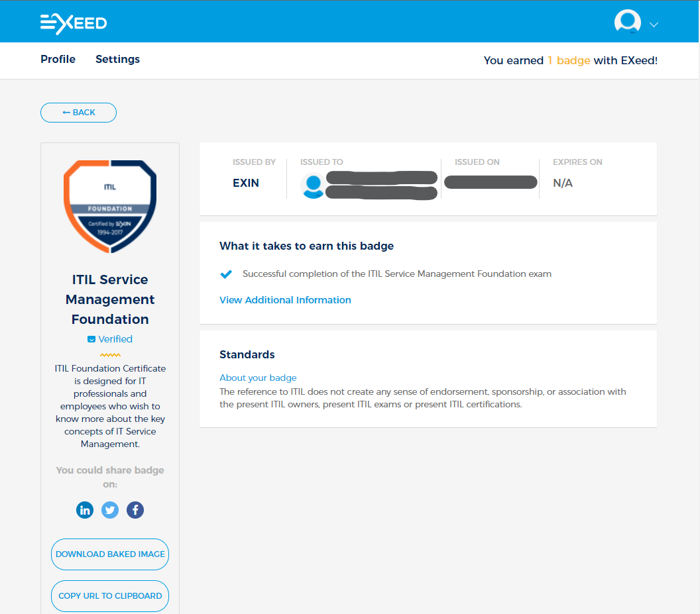This screenshot has height=614, width=700.
Task: Click the 'ISSUED TO' label
Action: pos(321,162)
